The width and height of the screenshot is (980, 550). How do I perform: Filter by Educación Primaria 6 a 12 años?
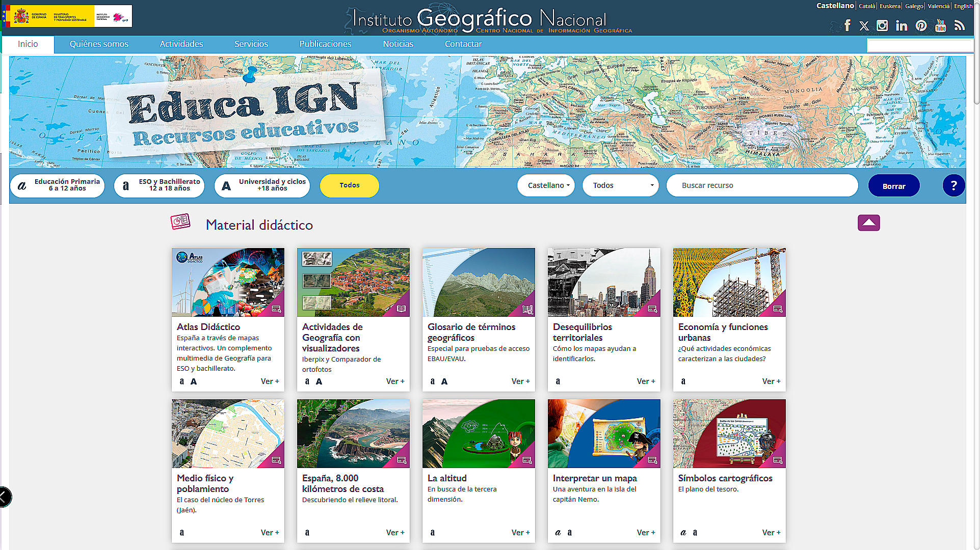click(x=57, y=185)
